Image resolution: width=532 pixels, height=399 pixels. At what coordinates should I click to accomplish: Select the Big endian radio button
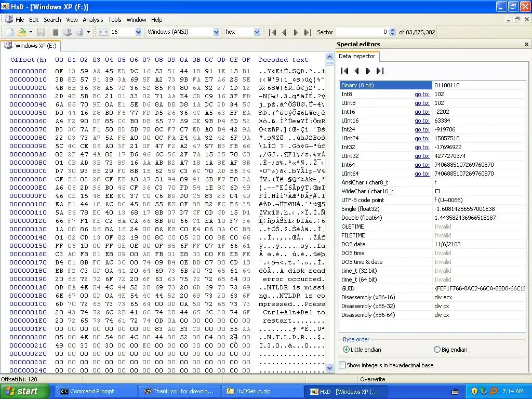pos(437,350)
